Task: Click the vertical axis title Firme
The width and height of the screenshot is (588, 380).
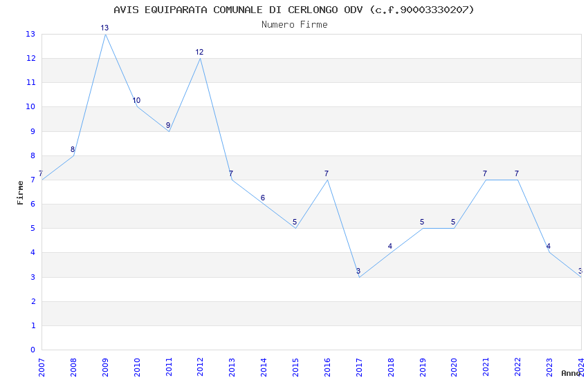Action: 20,193
